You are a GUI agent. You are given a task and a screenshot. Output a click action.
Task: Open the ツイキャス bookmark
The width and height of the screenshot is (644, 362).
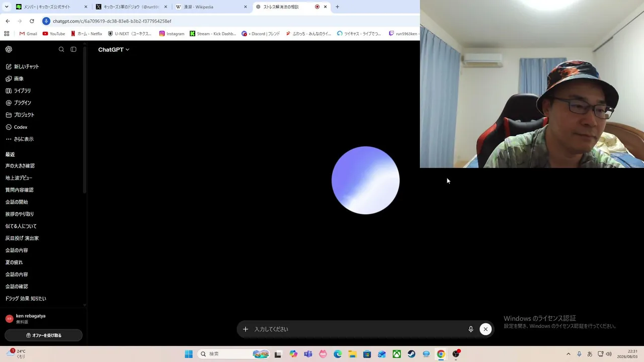[x=360, y=34]
